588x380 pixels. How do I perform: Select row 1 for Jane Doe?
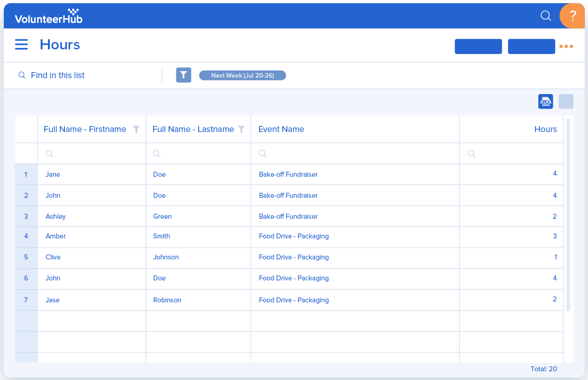[26, 174]
